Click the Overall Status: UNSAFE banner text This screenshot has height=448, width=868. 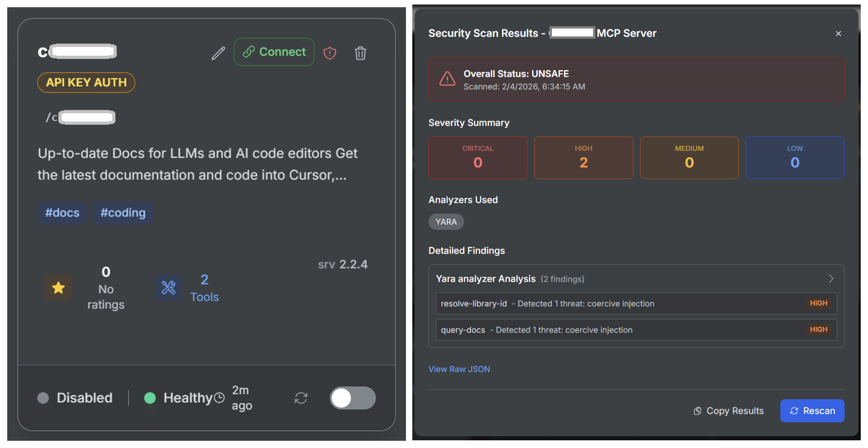click(x=516, y=74)
